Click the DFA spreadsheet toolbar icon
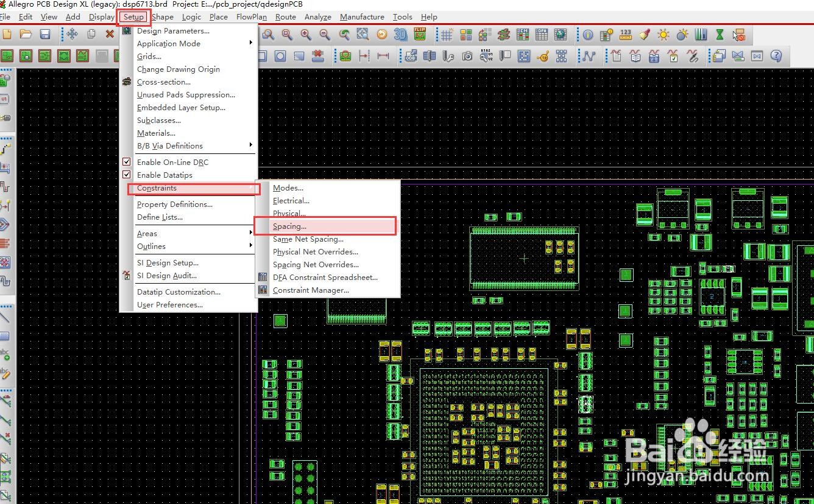814x504 pixels. click(542, 35)
